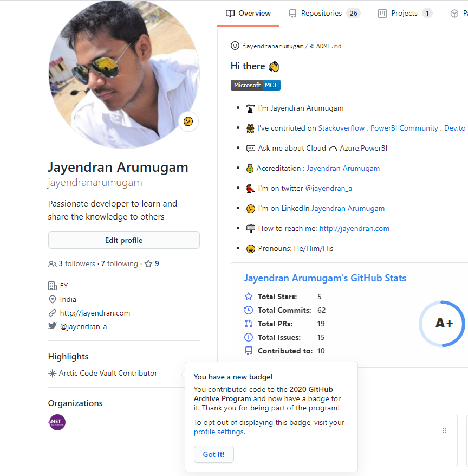This screenshot has height=476, width=468.
Task: Click the GitHub Stats card title
Action: click(x=325, y=278)
